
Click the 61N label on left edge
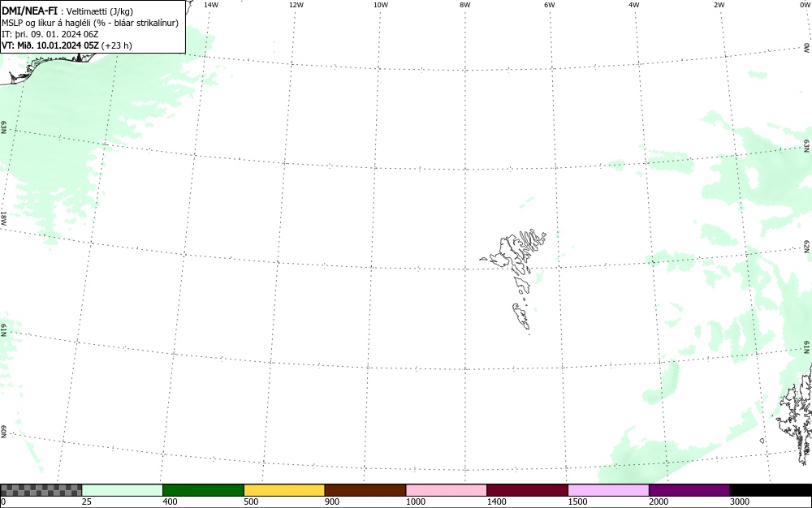(x=3, y=330)
